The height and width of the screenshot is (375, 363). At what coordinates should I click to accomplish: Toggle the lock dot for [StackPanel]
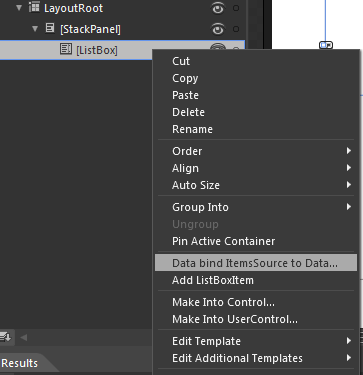coord(236,29)
